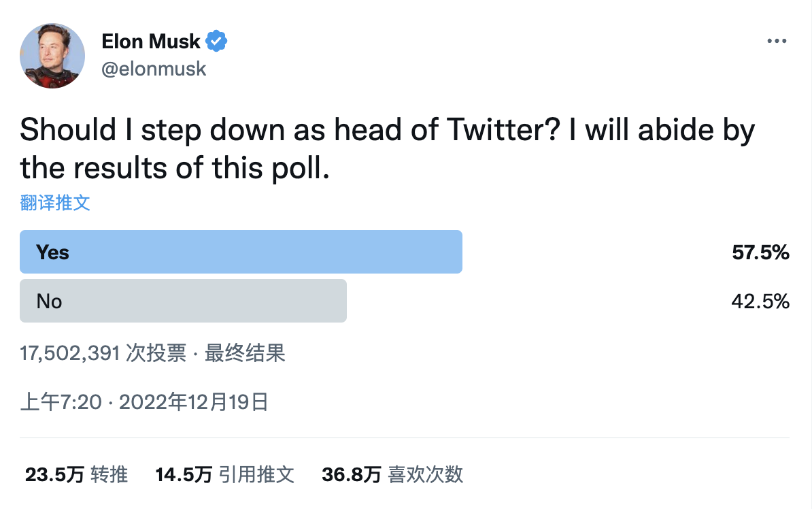Click the 翻译推文 translate tweet link

(x=55, y=203)
